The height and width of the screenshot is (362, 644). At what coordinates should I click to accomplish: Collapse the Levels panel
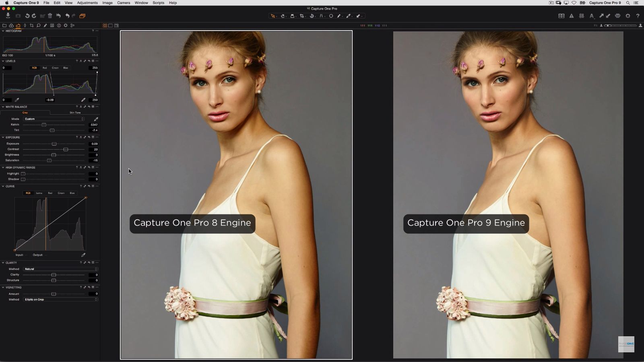coord(3,61)
